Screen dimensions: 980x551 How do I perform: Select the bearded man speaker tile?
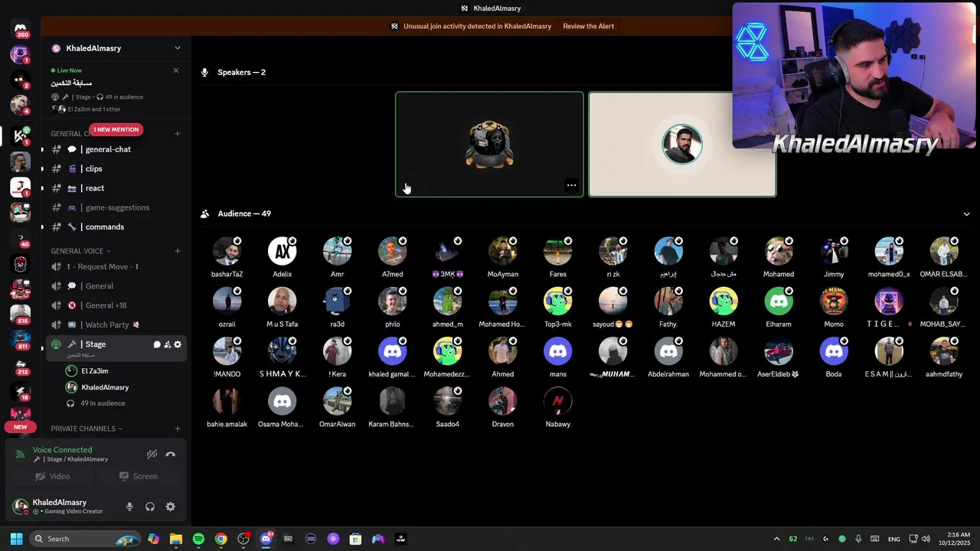pyautogui.click(x=682, y=145)
